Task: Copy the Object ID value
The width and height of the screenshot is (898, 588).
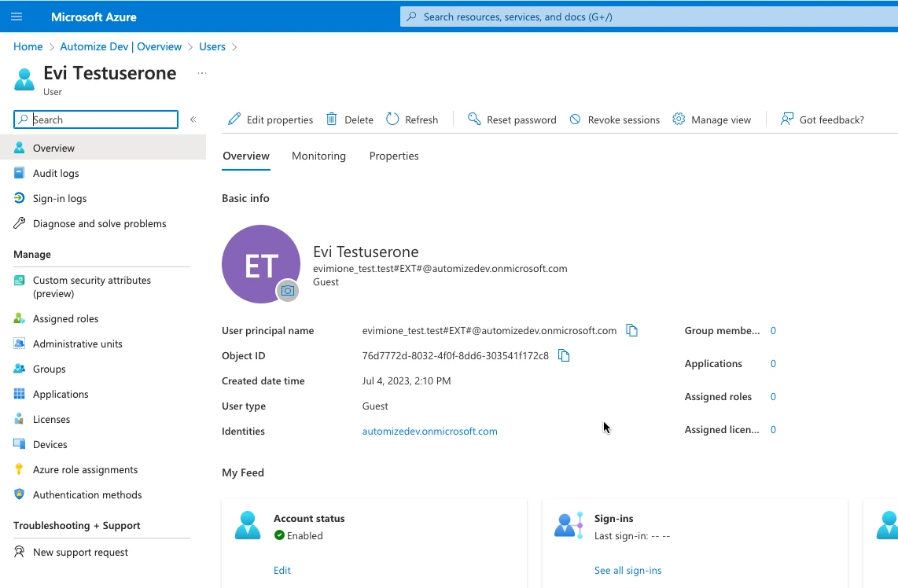Action: click(x=564, y=355)
